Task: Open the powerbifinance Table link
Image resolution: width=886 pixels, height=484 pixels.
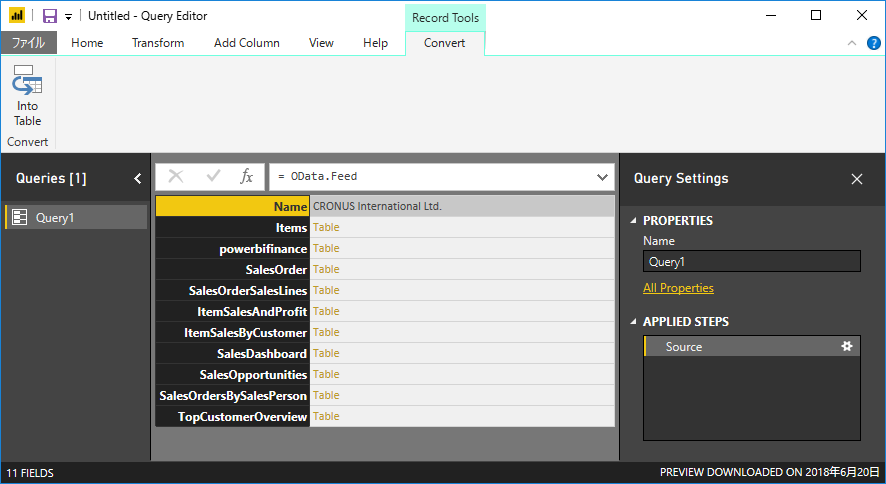Action: (326, 248)
